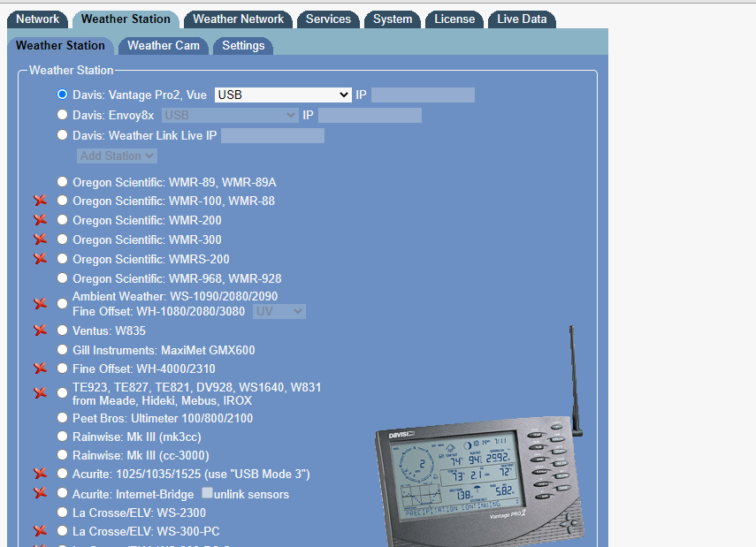Click red X icon beside Acurite 1025/1035/1525

click(40, 474)
